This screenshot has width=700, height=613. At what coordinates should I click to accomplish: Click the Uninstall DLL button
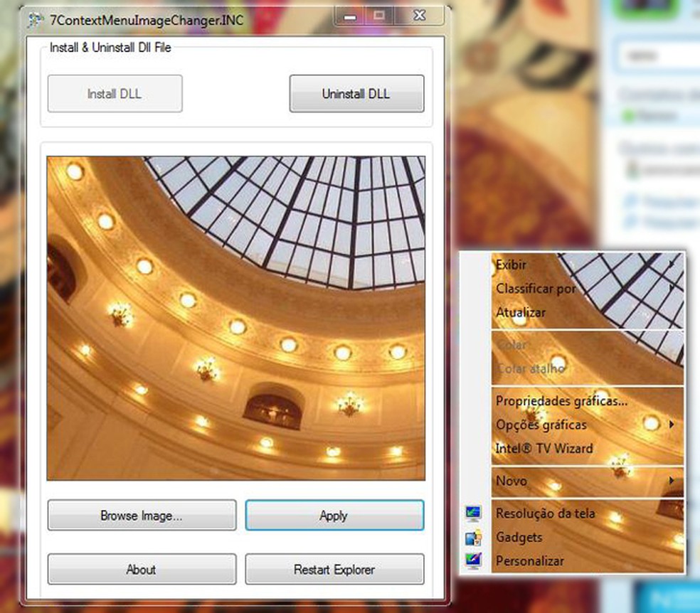tap(356, 93)
